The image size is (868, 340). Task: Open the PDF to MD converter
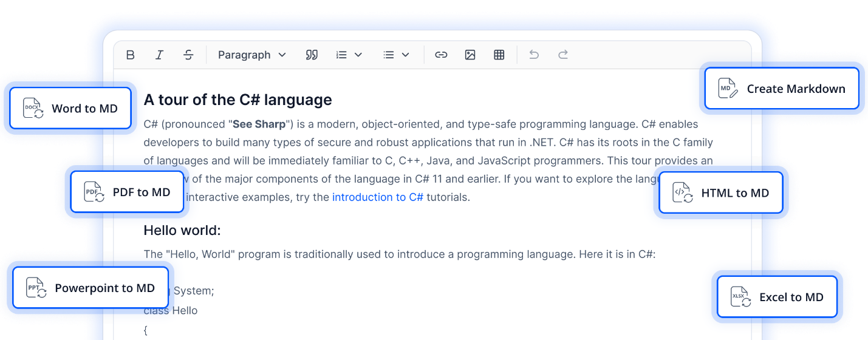127,192
